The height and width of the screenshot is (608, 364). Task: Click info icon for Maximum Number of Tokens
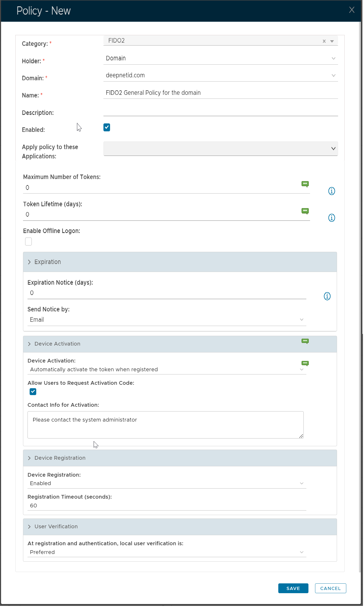coord(331,191)
